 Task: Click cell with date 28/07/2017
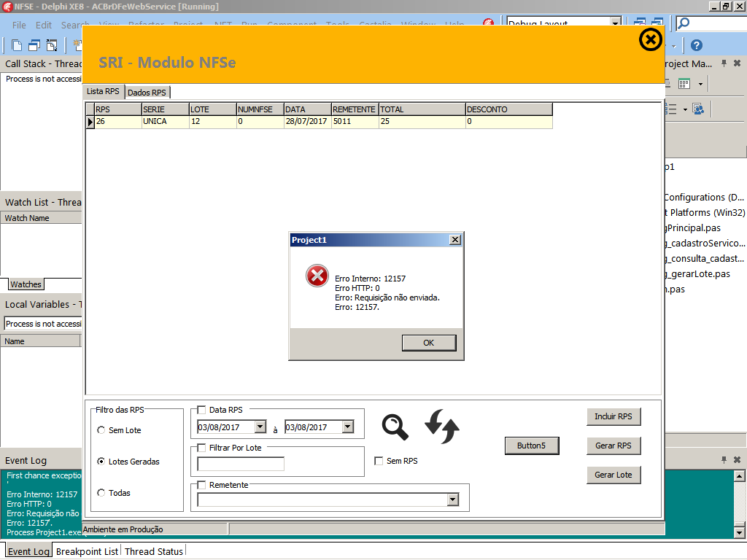pos(307,122)
